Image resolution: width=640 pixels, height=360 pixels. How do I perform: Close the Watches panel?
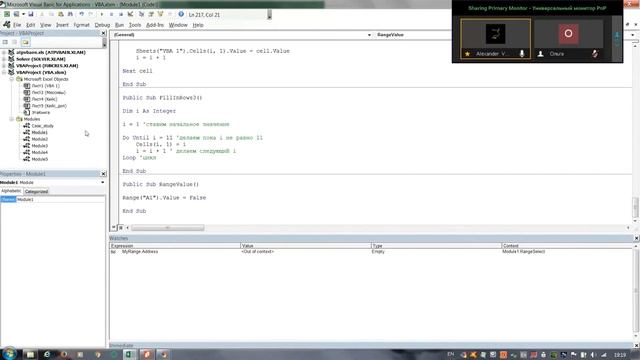pos(636,238)
